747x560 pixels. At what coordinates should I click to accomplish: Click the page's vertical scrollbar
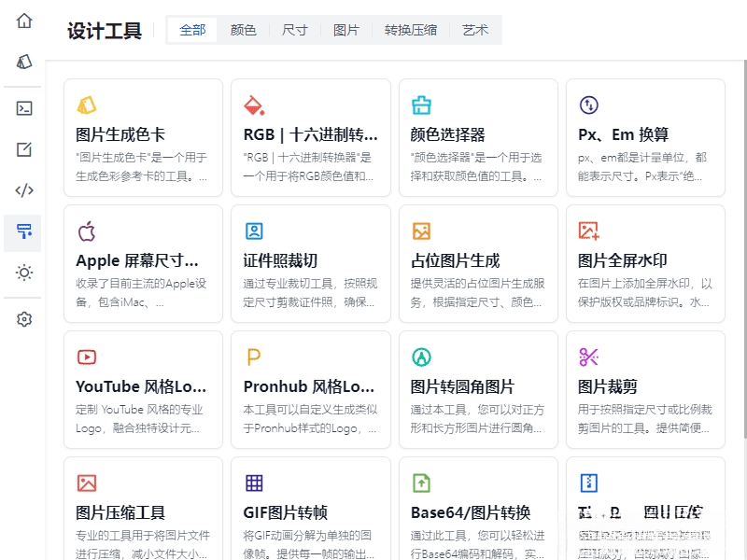[x=744, y=249]
